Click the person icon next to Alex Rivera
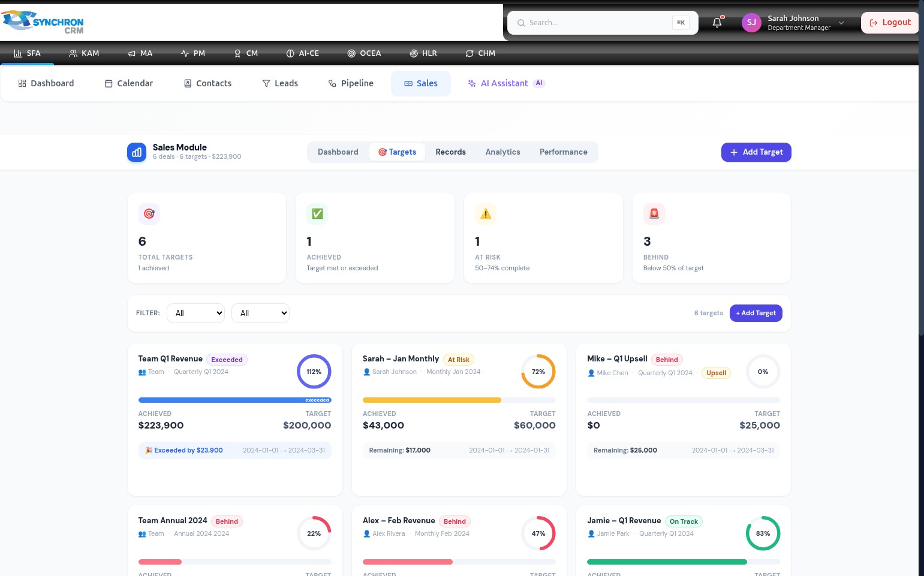The height and width of the screenshot is (576, 924). (x=366, y=534)
